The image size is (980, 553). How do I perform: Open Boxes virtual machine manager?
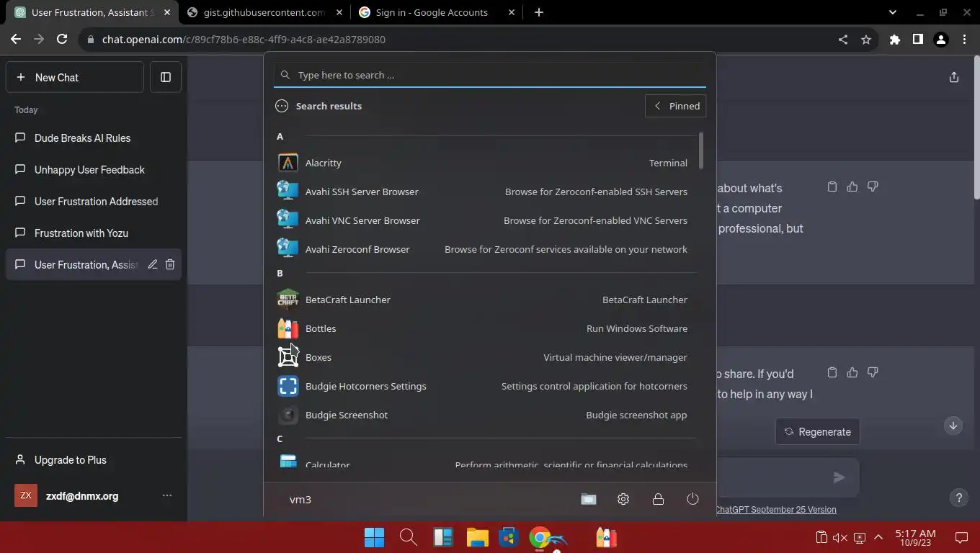(x=482, y=357)
